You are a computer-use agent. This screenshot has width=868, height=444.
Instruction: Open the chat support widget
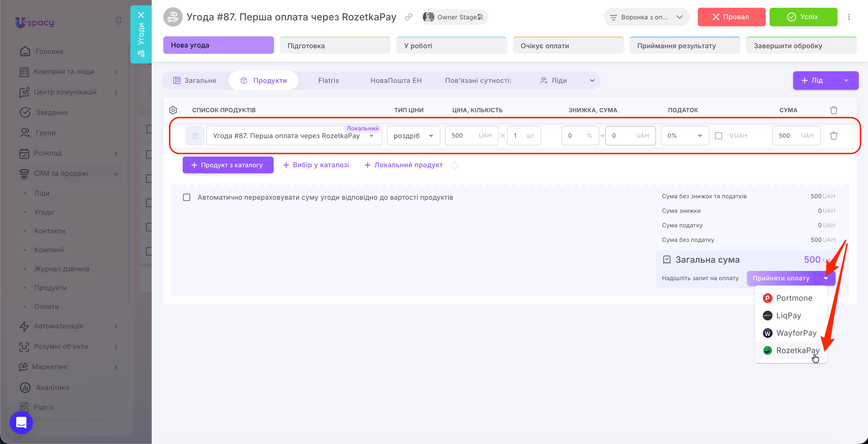[21, 422]
